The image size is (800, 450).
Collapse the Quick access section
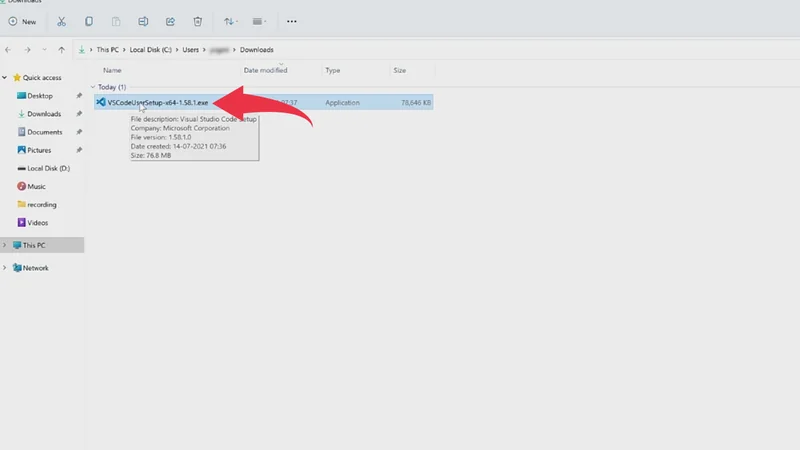point(5,77)
